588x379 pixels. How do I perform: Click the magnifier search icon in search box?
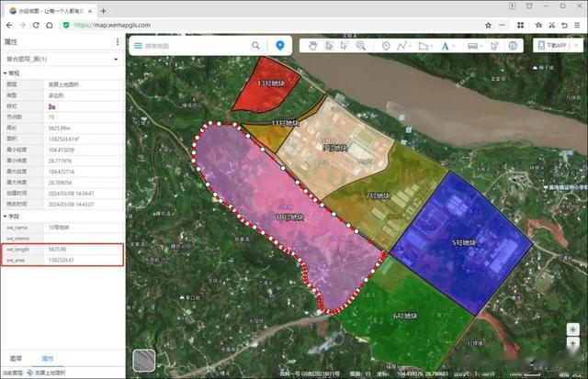pos(255,46)
